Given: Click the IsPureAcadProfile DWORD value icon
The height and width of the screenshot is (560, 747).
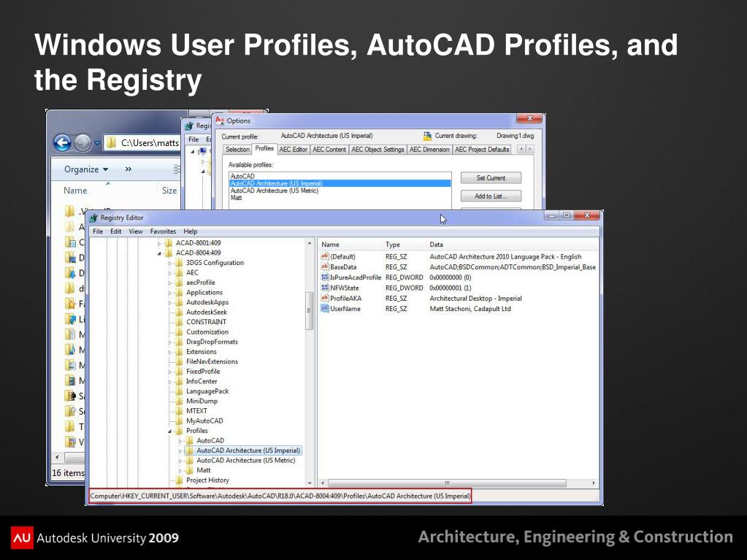Looking at the screenshot, I should (325, 277).
